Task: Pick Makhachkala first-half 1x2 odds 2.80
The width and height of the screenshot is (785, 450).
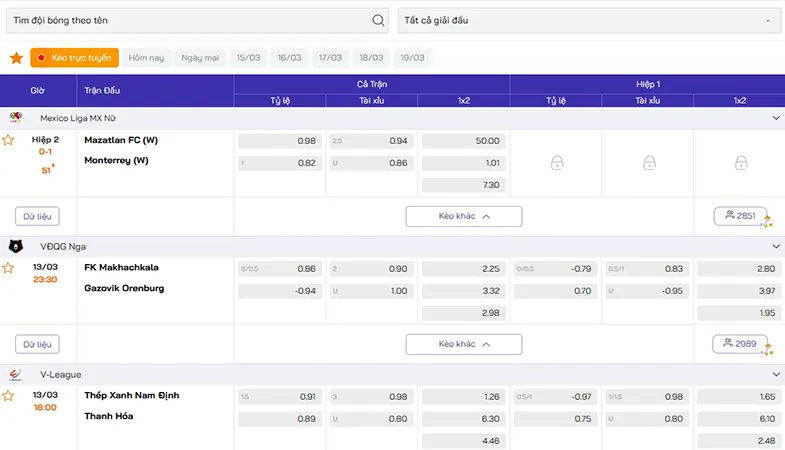Action: pos(739,269)
